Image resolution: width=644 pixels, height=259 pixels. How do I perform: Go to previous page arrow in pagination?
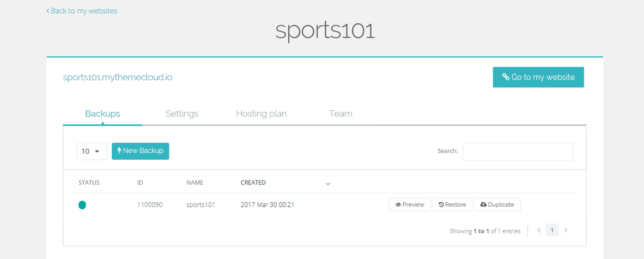point(539,230)
